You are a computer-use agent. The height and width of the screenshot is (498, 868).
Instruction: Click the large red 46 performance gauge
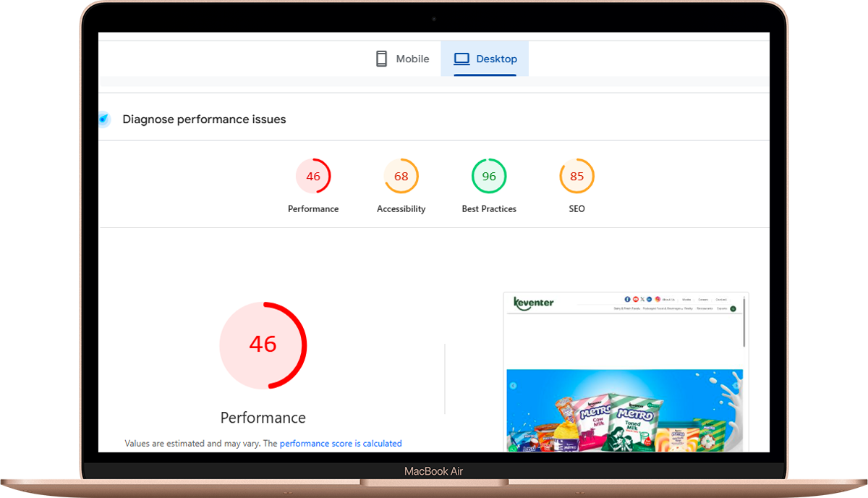pos(263,345)
